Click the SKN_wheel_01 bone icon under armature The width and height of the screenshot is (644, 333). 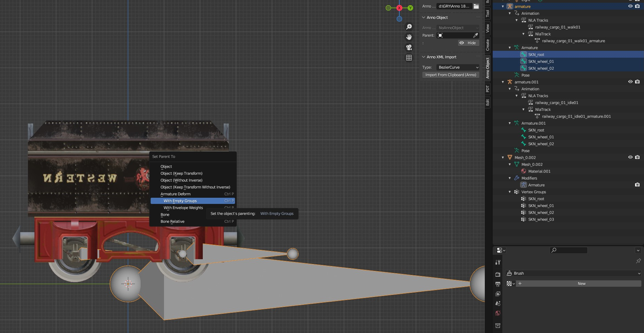[524, 61]
